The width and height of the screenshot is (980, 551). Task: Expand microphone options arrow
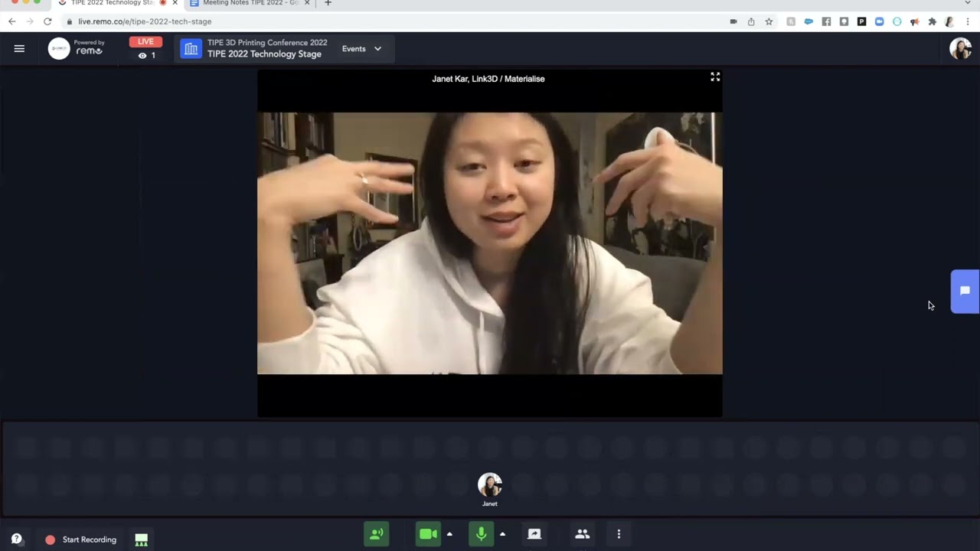(502, 534)
